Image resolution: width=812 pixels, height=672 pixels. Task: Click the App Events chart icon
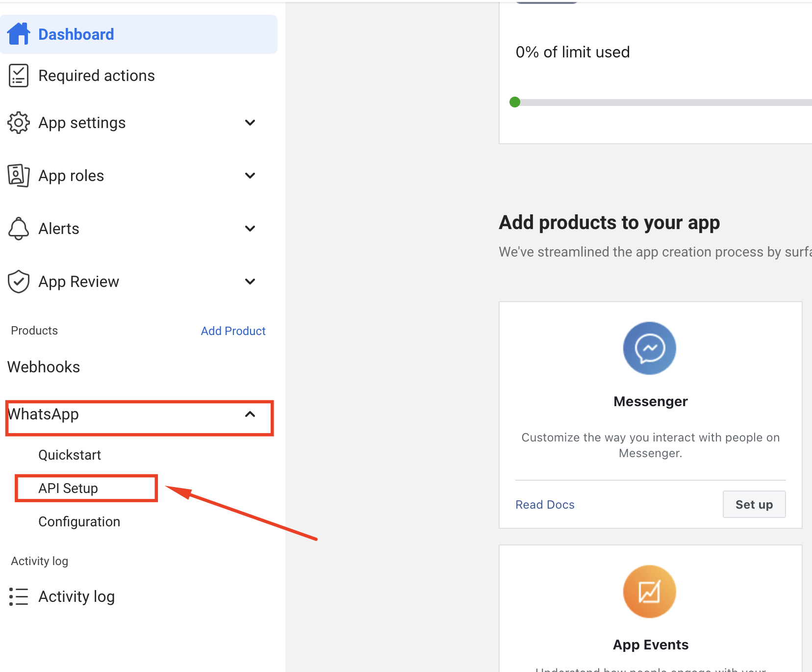[x=650, y=592]
